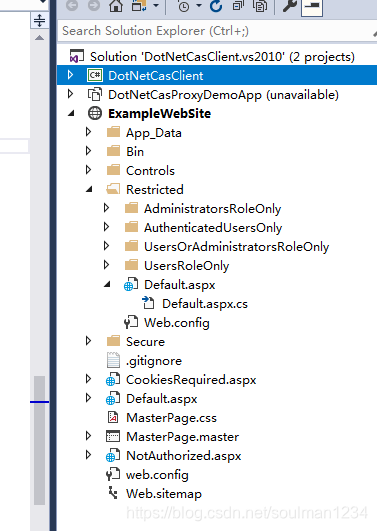Expand the MasterPage.master node

88,435
